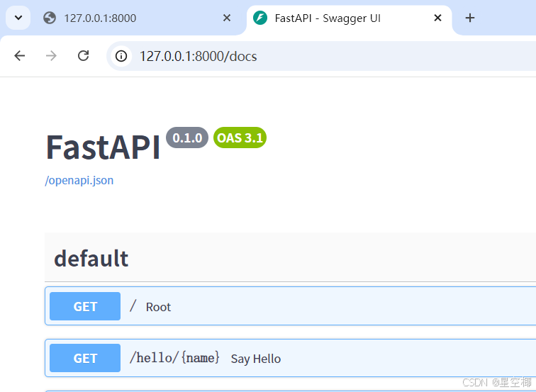Expand the GET /hello/{name} endpoint
Image resolution: width=536 pixels, height=392 pixels.
coord(290,358)
